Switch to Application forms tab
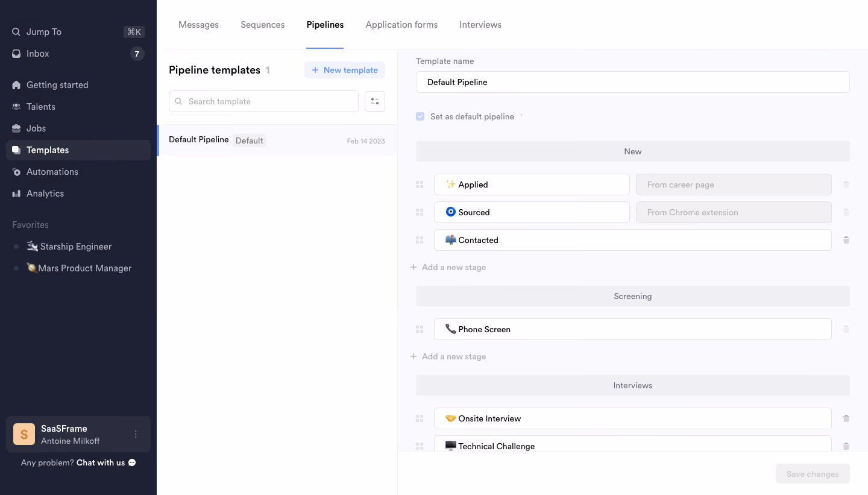This screenshot has height=495, width=868. tap(401, 25)
